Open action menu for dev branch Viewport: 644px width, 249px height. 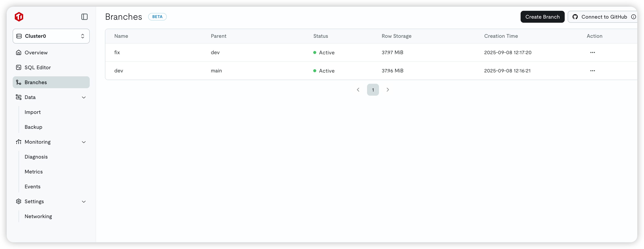point(592,71)
